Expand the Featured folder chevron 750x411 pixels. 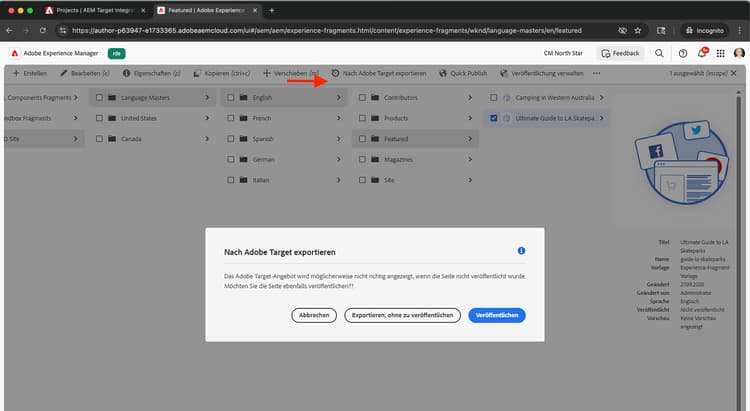(470, 139)
